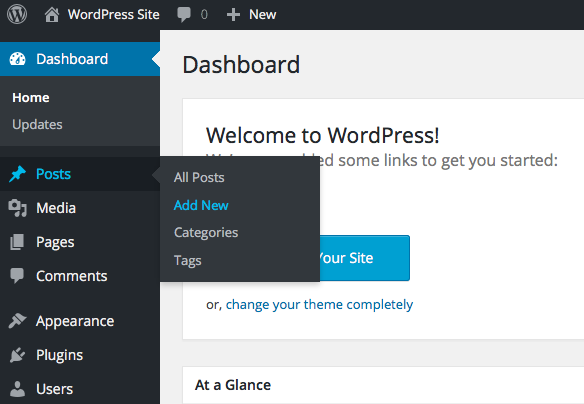This screenshot has height=404, width=584.
Task: Choose All Posts from Posts flyout
Action: (x=199, y=178)
